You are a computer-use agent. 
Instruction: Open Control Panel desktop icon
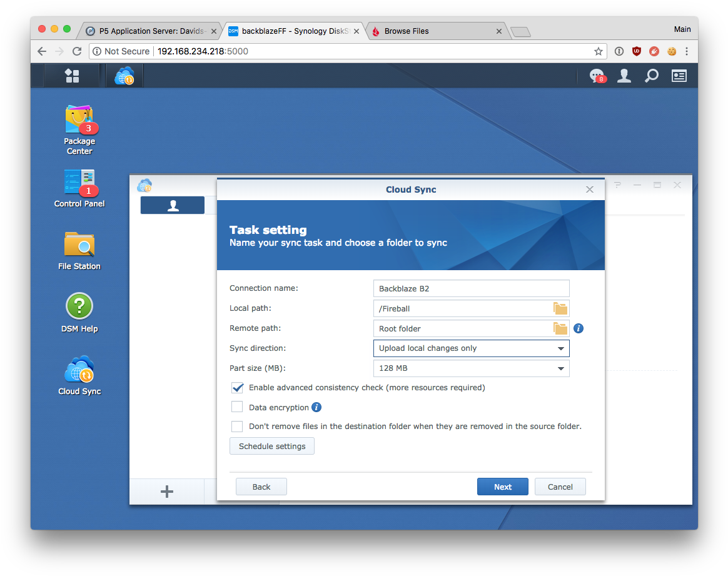tap(79, 188)
